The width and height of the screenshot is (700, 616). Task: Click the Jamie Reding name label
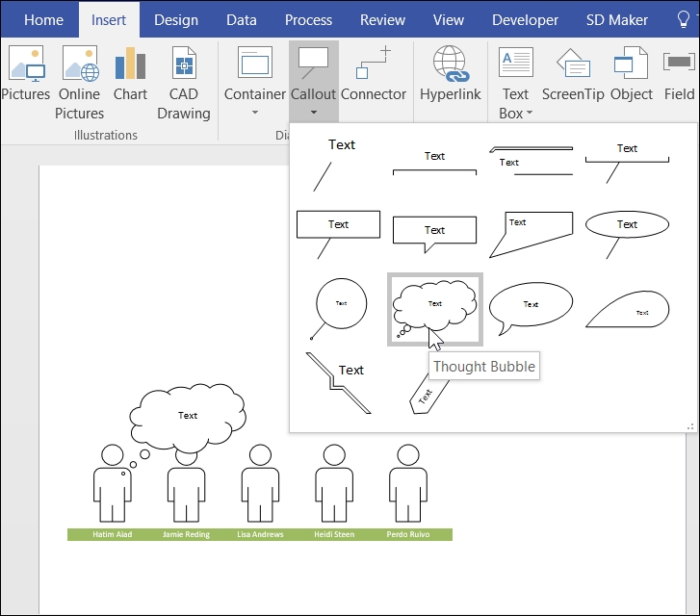coord(186,534)
